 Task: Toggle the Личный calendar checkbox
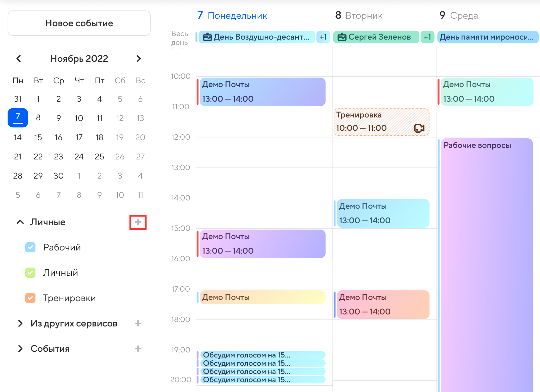[x=30, y=273]
